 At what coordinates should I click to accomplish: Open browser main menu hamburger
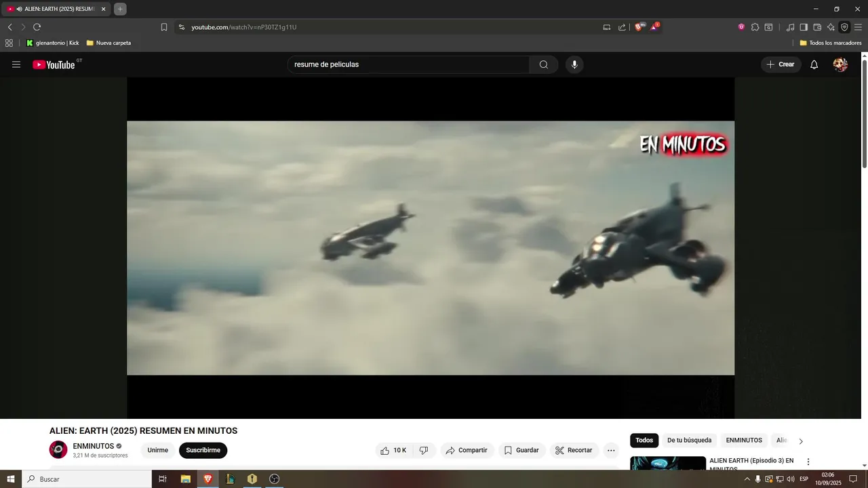858,27
